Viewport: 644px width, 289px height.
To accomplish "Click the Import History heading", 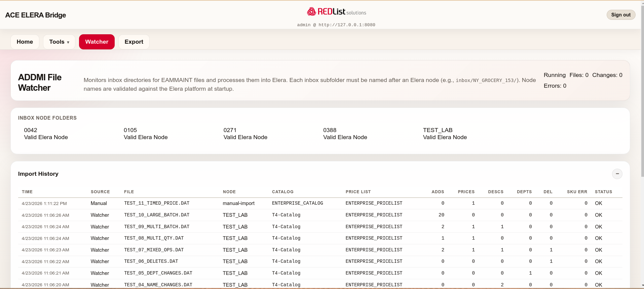I will [x=38, y=174].
